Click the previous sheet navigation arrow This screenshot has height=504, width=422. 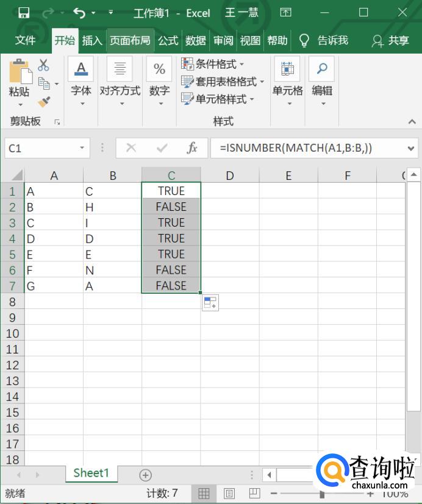[x=19, y=475]
